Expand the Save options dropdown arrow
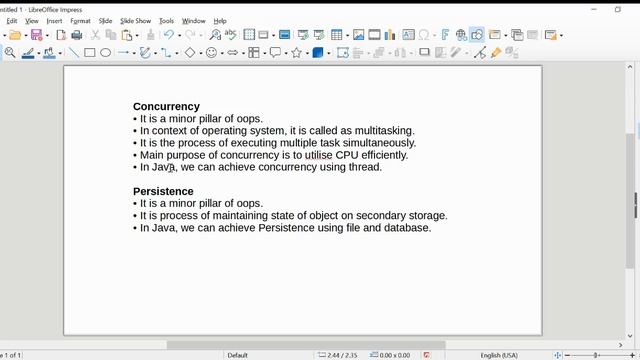 click(47, 36)
